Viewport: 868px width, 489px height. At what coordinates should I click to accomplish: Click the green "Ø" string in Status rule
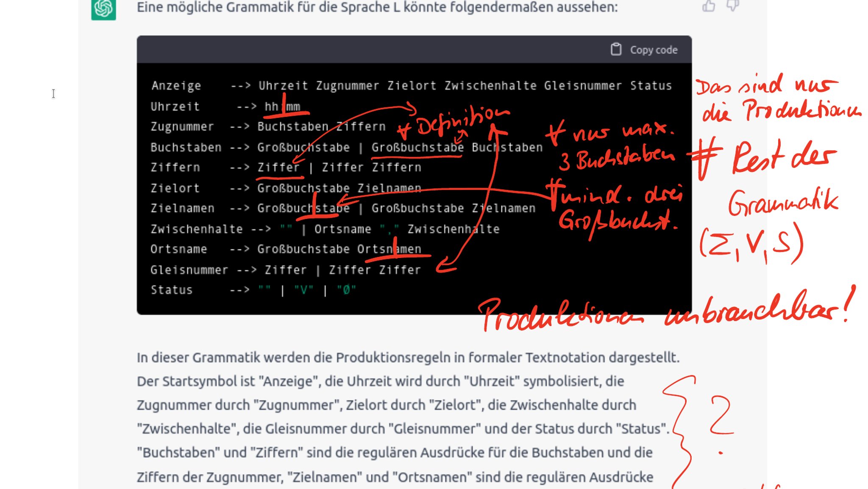(346, 290)
